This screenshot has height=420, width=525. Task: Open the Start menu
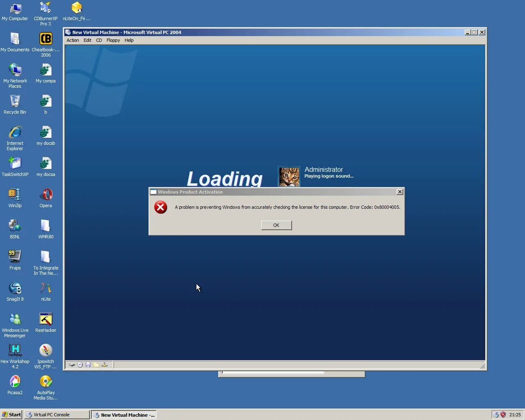coord(11,415)
